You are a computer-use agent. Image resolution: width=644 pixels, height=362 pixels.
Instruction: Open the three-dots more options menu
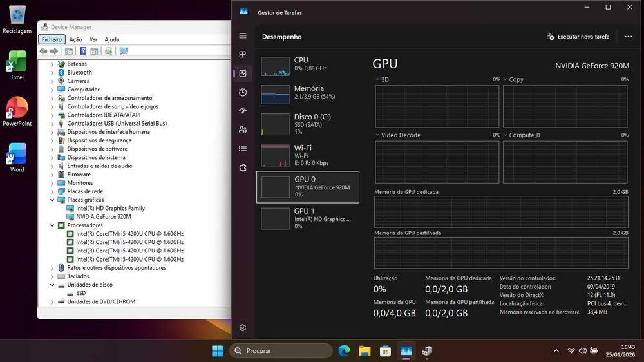[x=629, y=37]
